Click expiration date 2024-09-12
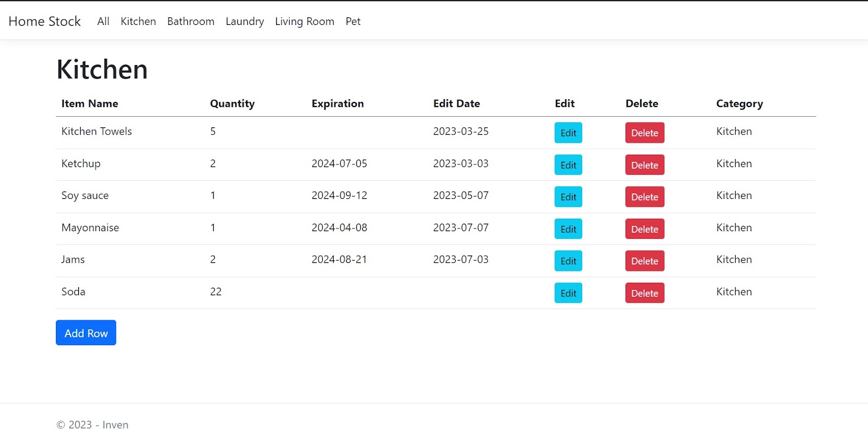Image resolution: width=868 pixels, height=438 pixels. click(x=339, y=195)
